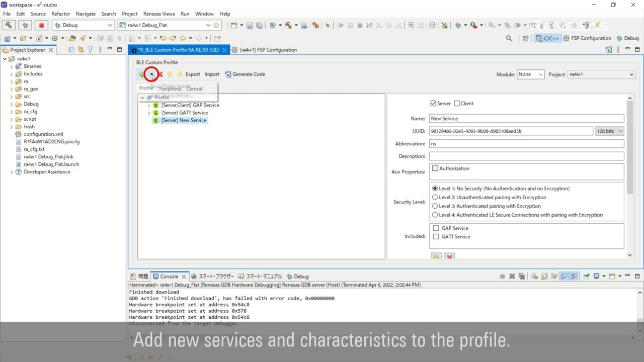Collapse all in Project Explorer
Image resolution: width=644 pixels, height=362 pixels.
point(71,50)
